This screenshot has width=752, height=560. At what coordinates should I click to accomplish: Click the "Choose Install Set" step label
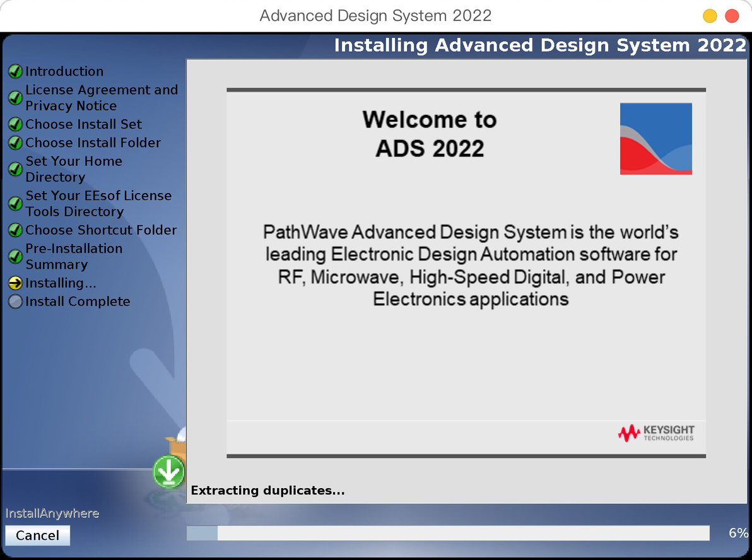click(83, 124)
